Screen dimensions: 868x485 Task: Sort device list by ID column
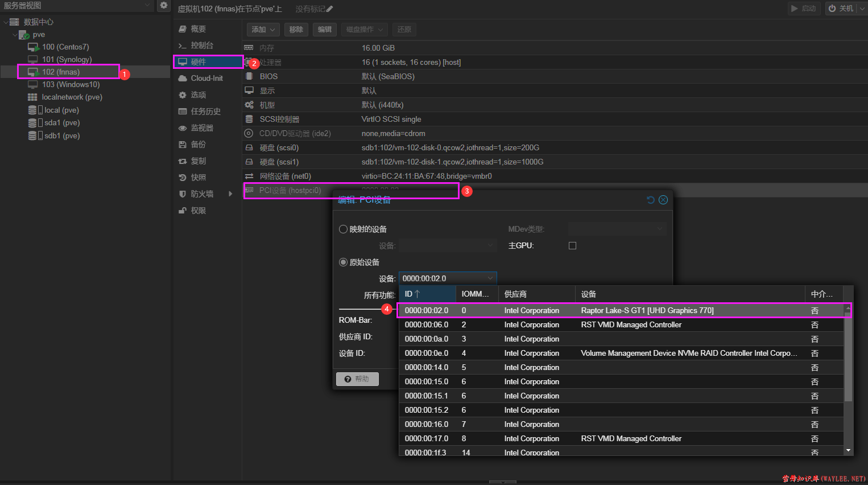point(427,294)
